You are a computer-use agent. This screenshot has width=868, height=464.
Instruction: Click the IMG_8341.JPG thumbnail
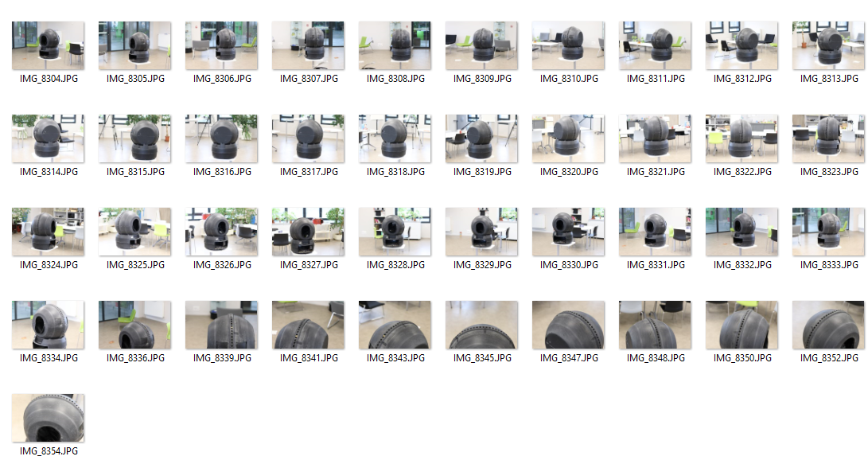point(309,325)
